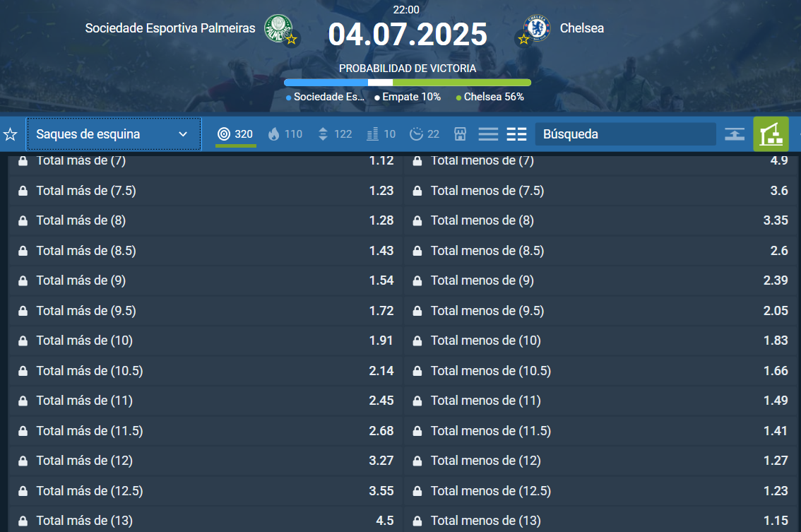Open the 122 totals markets tab
Viewport: 801px width, 532px height.
point(335,134)
